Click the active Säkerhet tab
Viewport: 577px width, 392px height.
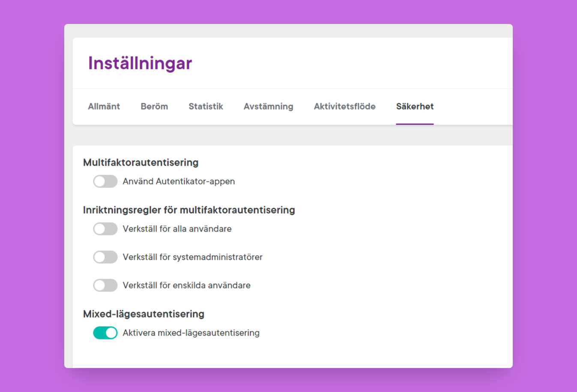415,107
